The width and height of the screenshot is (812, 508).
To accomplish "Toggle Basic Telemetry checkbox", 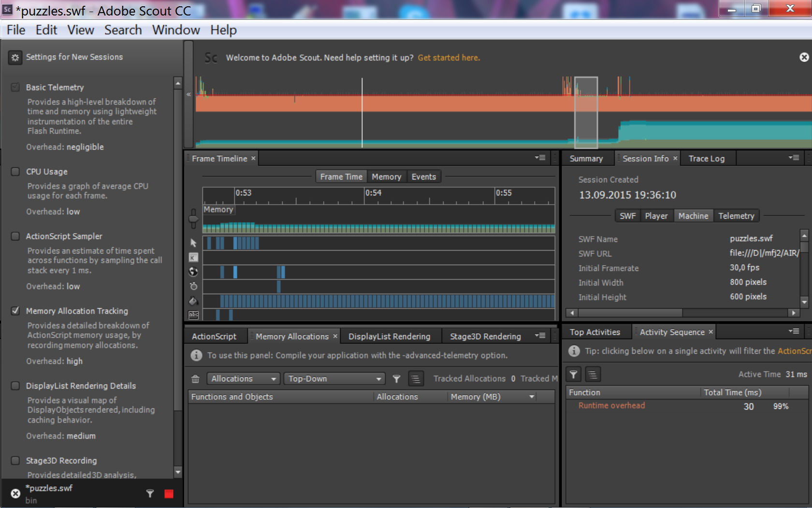I will coord(15,88).
